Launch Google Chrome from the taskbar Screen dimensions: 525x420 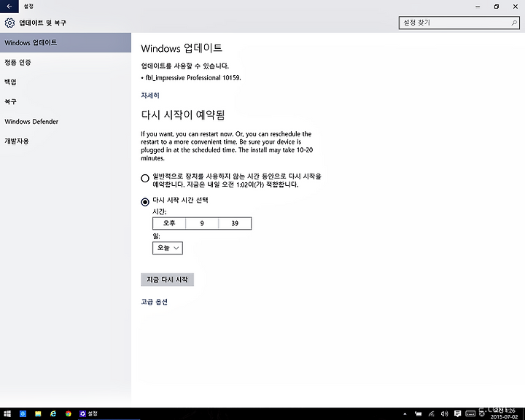coord(69,413)
